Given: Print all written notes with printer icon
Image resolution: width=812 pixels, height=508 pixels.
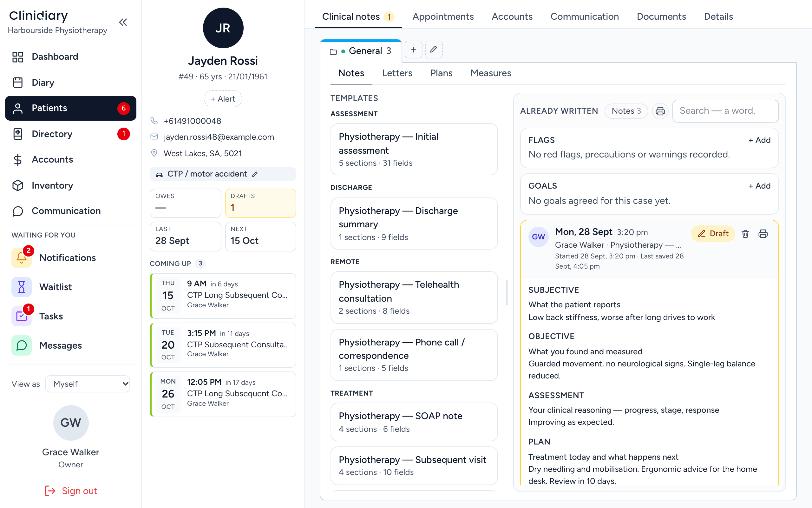Looking at the screenshot, I should [660, 111].
